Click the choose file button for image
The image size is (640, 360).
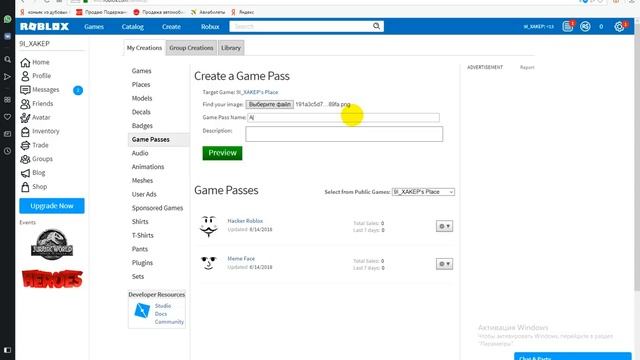pos(269,104)
